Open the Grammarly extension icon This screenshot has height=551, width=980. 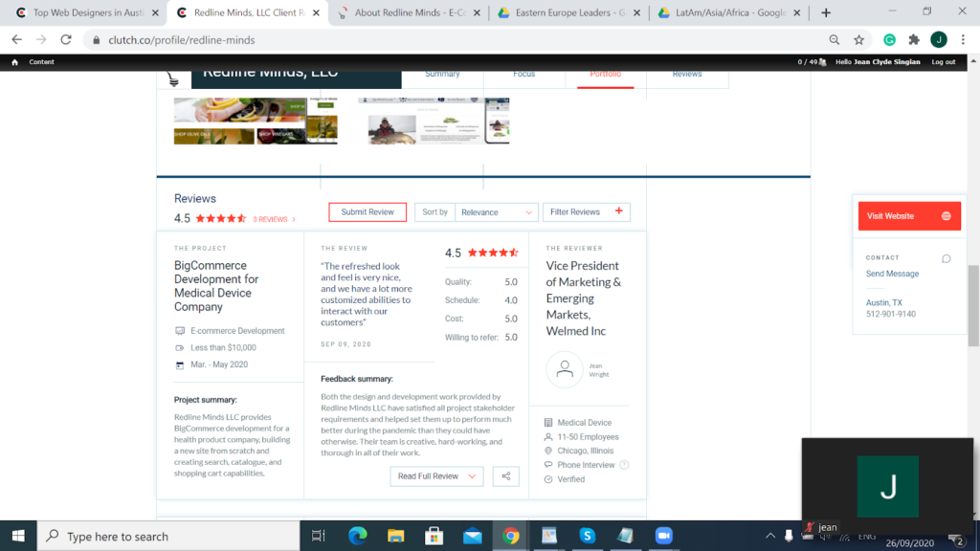pyautogui.click(x=889, y=40)
